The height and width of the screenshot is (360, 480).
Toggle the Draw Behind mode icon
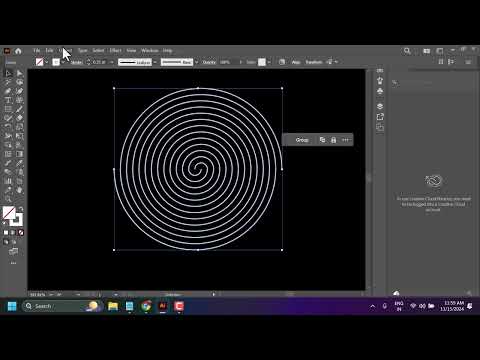14,242
